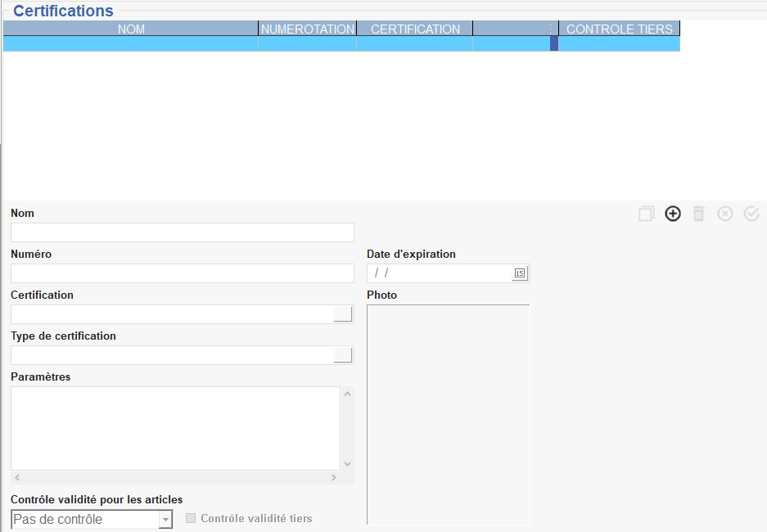This screenshot has width=767, height=532.
Task: Sort by the NOM column header
Action: (131, 29)
